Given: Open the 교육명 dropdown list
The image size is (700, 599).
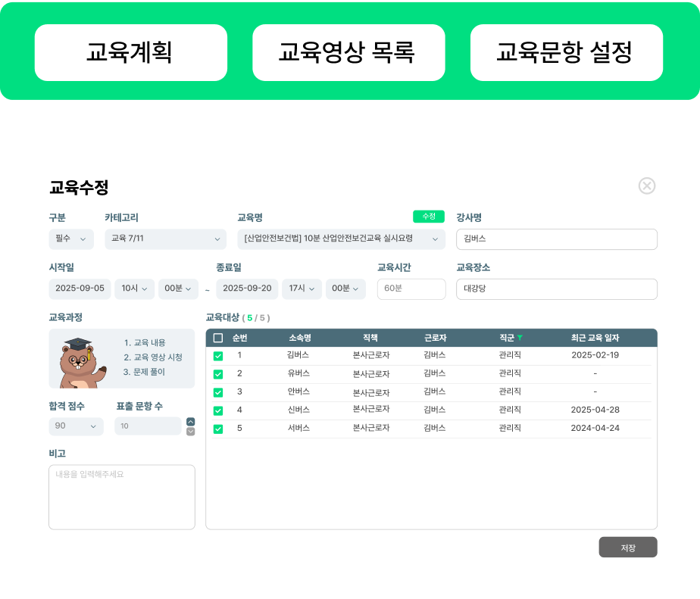Looking at the screenshot, I should [341, 239].
